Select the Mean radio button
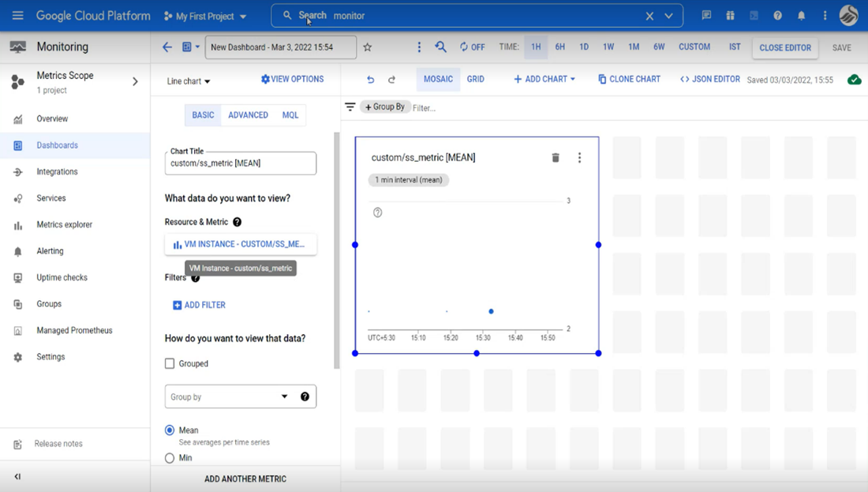This screenshot has width=868, height=492. (170, 430)
